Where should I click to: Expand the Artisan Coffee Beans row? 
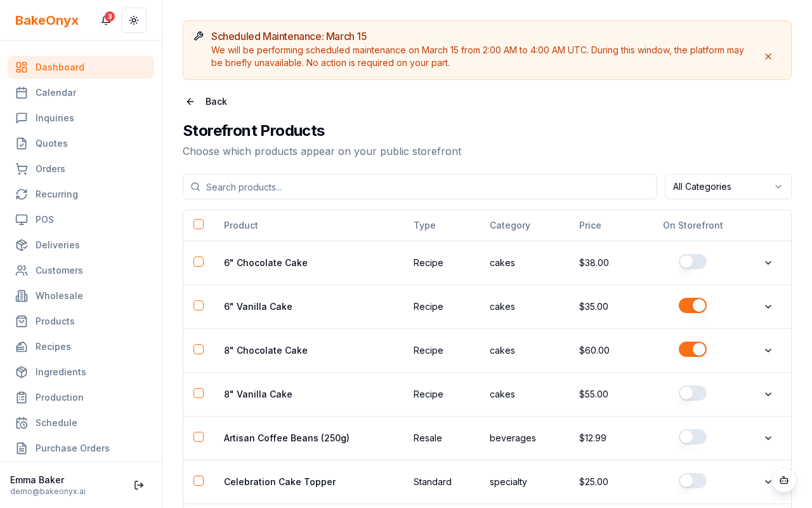tap(768, 438)
